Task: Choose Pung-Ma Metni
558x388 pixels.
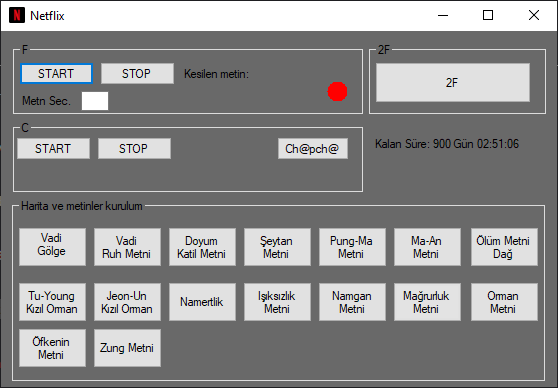Action: pos(352,247)
